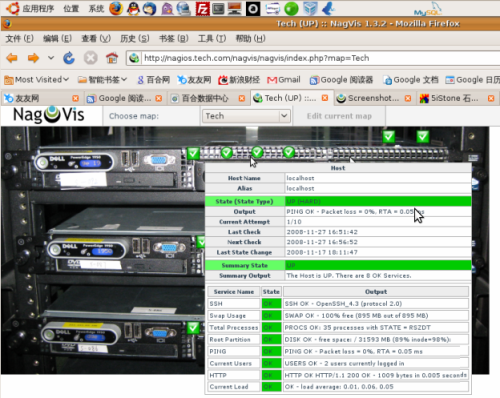Viewport: 500px width, 398px height.
Task: Click the Current Load service name
Action: (x=234, y=387)
